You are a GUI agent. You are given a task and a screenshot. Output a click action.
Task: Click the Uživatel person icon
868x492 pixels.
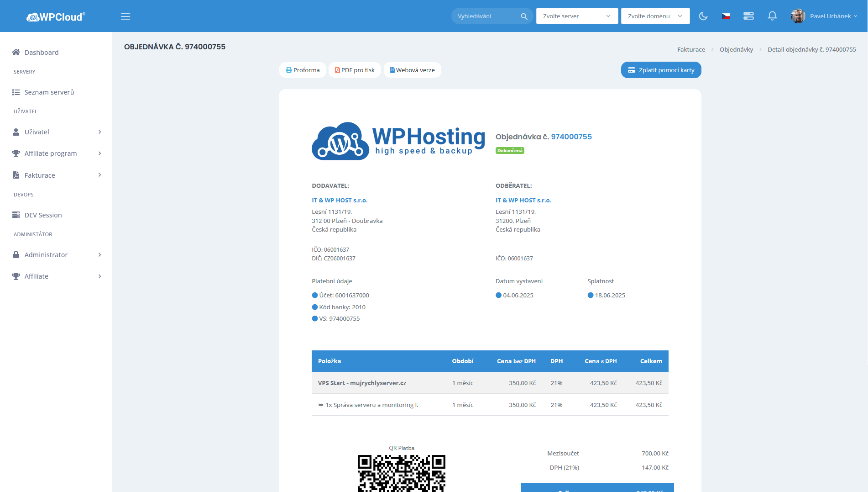[x=16, y=132]
